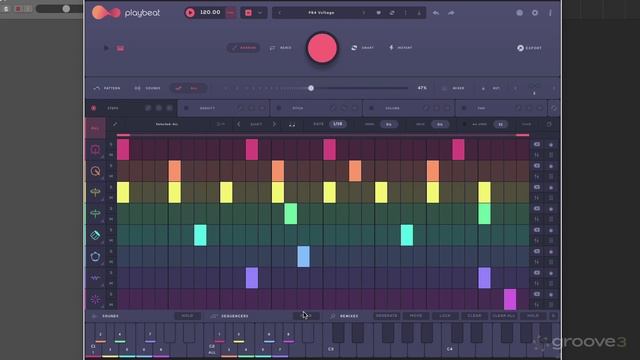
Task: Switch to the Sounds view
Action: 147,88
